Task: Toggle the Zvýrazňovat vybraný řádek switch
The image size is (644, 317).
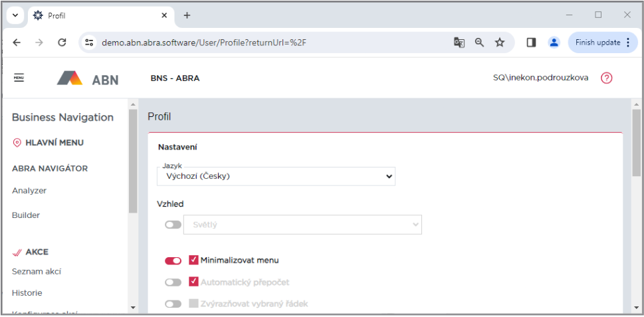Action: click(x=173, y=304)
